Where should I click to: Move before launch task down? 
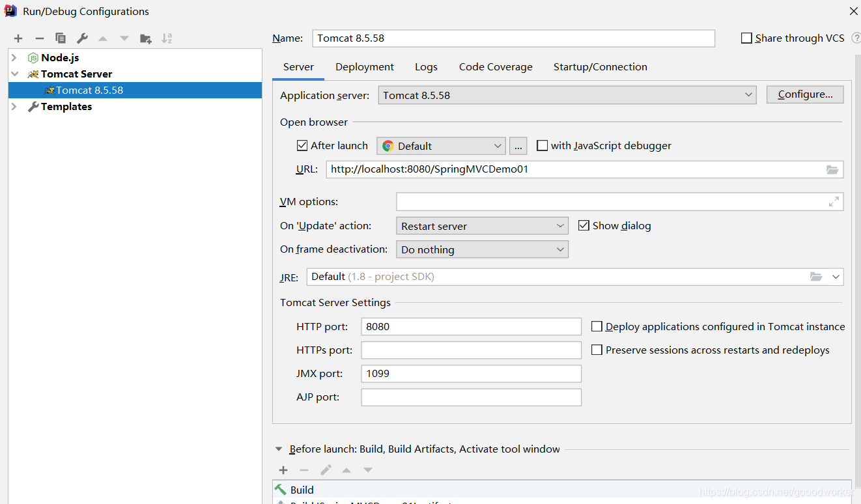pyautogui.click(x=368, y=470)
